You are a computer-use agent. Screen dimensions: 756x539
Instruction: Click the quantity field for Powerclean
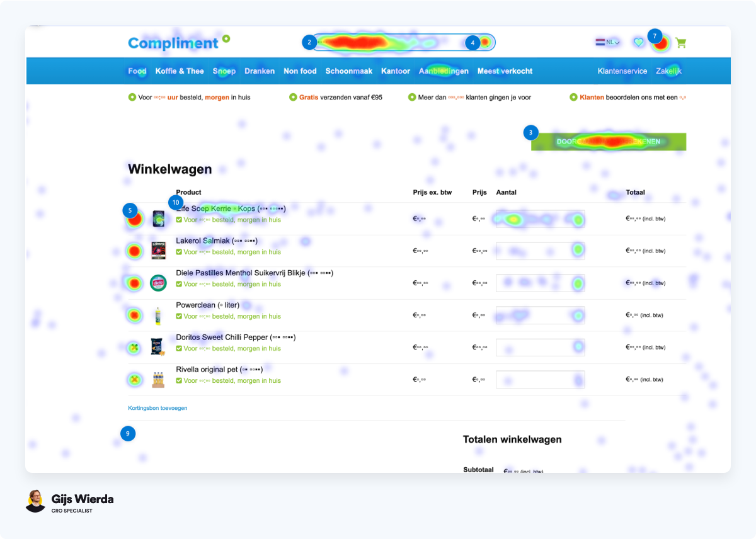pos(541,315)
